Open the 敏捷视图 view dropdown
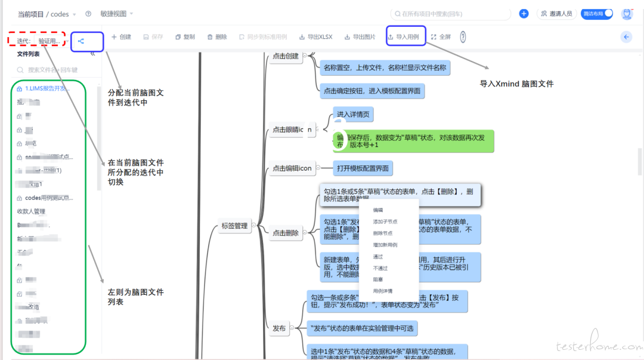The height and width of the screenshot is (360, 644). click(117, 14)
